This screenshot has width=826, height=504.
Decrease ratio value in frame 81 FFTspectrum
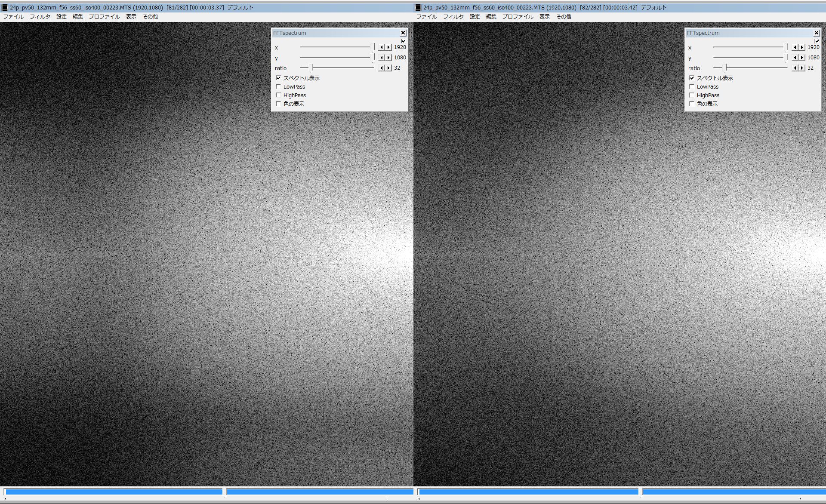click(382, 68)
